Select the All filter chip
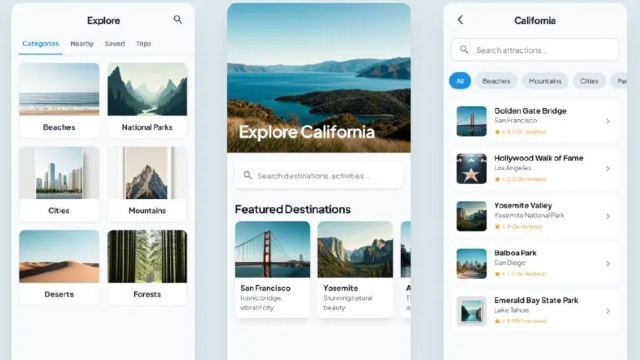640x360 pixels. coord(460,81)
